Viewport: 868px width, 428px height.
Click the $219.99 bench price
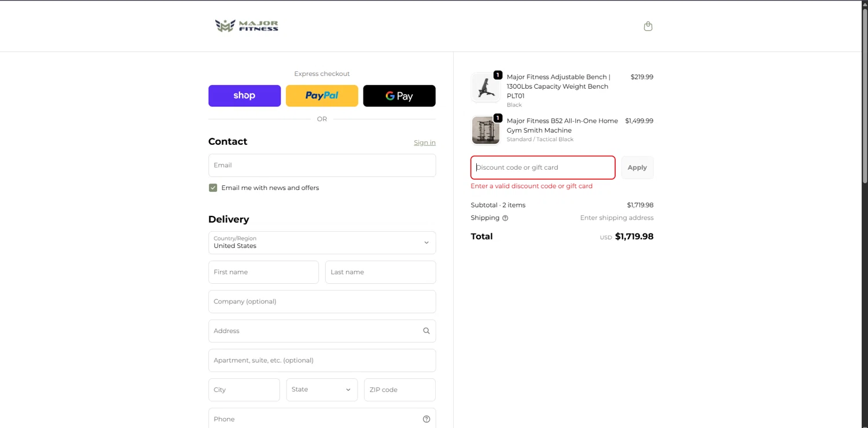pos(642,77)
